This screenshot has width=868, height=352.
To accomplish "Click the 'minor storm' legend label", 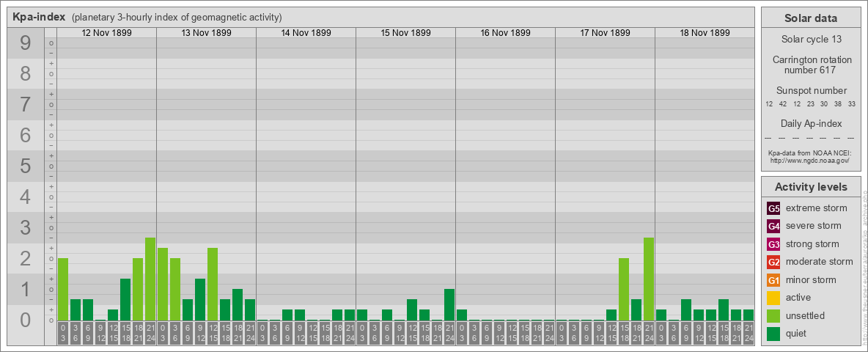I will pos(811,280).
